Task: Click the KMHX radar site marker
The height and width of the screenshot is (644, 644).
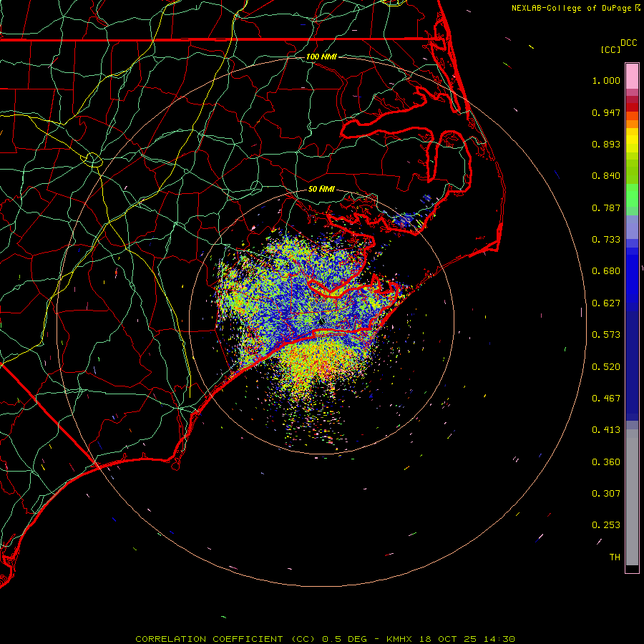Action: pyautogui.click(x=321, y=321)
